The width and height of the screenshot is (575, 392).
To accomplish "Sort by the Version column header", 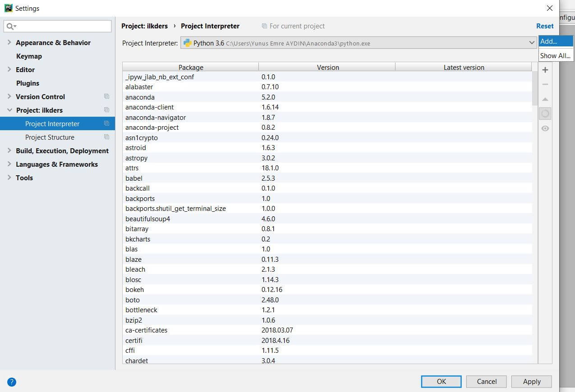I will click(x=327, y=67).
